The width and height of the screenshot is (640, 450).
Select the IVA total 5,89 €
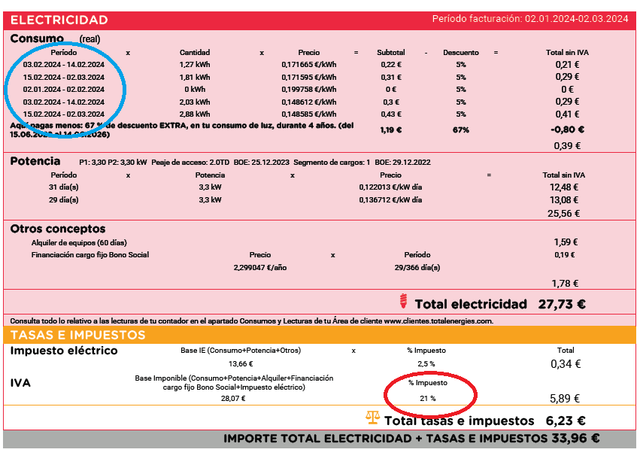(564, 399)
